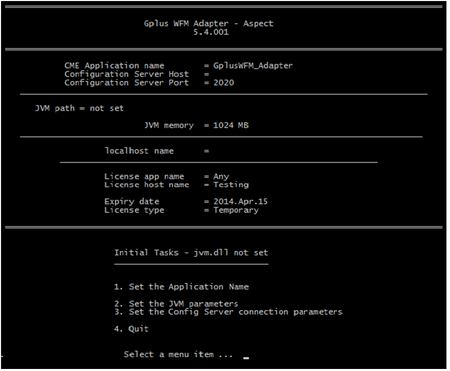Click the JVM memory 1024 MB value
The height and width of the screenshot is (371, 450).
[x=231, y=125]
